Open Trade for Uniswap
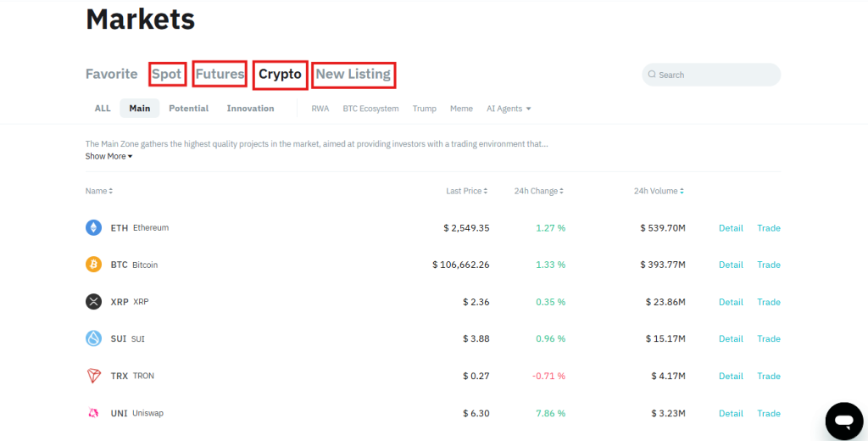 point(768,413)
